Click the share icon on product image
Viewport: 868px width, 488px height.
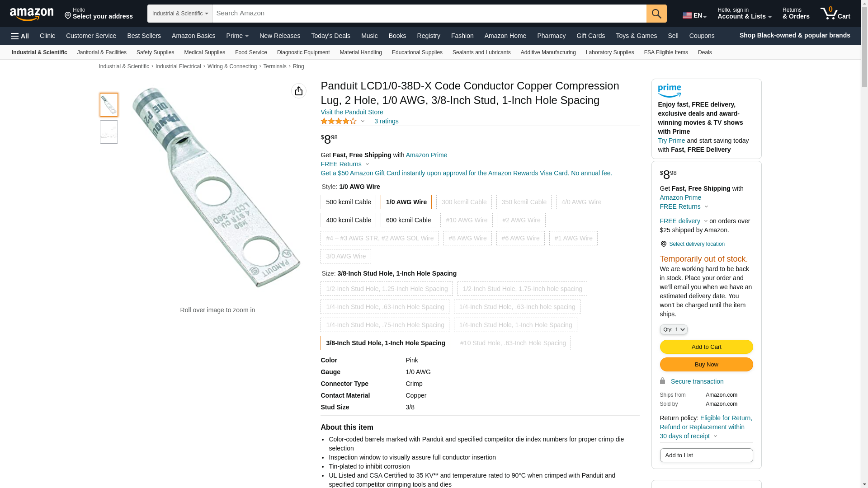point(299,91)
